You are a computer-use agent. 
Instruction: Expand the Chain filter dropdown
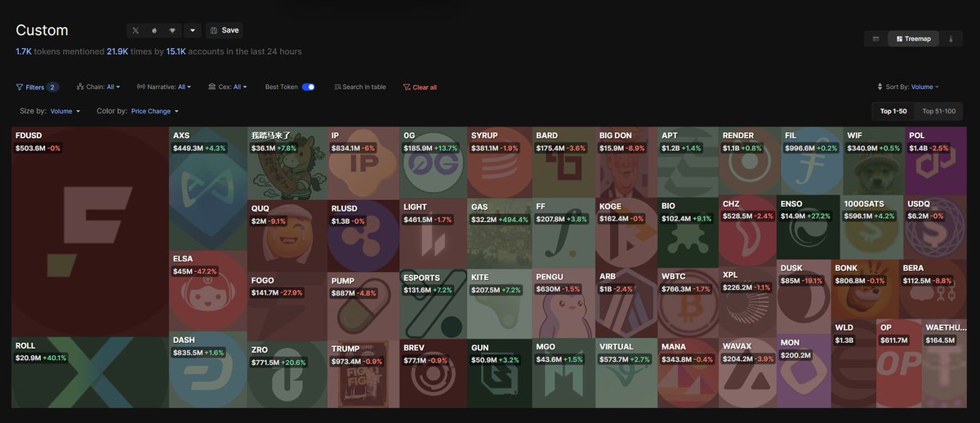pyautogui.click(x=99, y=87)
